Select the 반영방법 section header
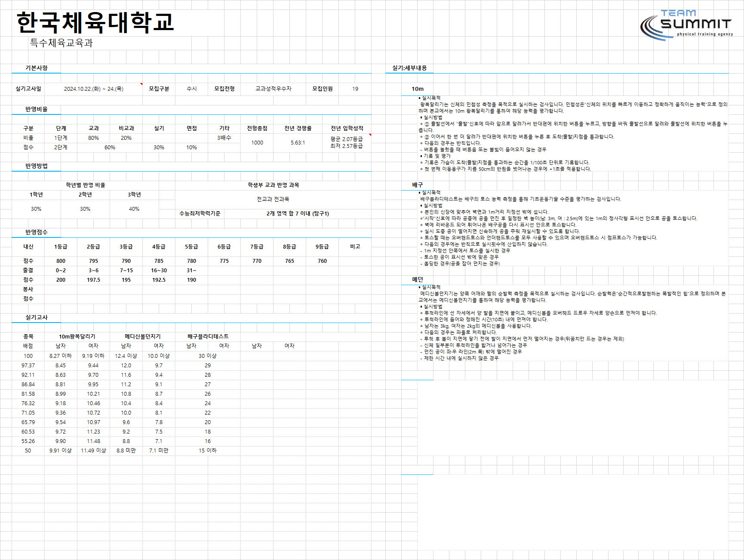Viewport: 744px width, 560px height. click(x=37, y=166)
